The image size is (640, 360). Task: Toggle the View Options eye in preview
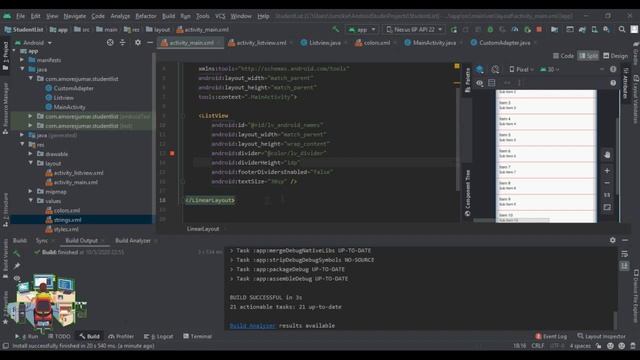click(x=479, y=83)
